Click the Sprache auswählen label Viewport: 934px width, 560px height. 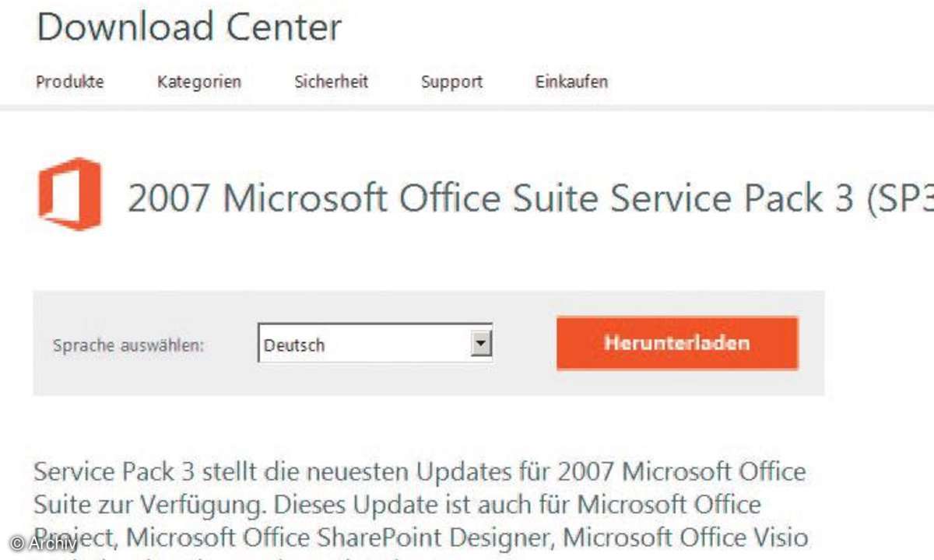point(128,345)
